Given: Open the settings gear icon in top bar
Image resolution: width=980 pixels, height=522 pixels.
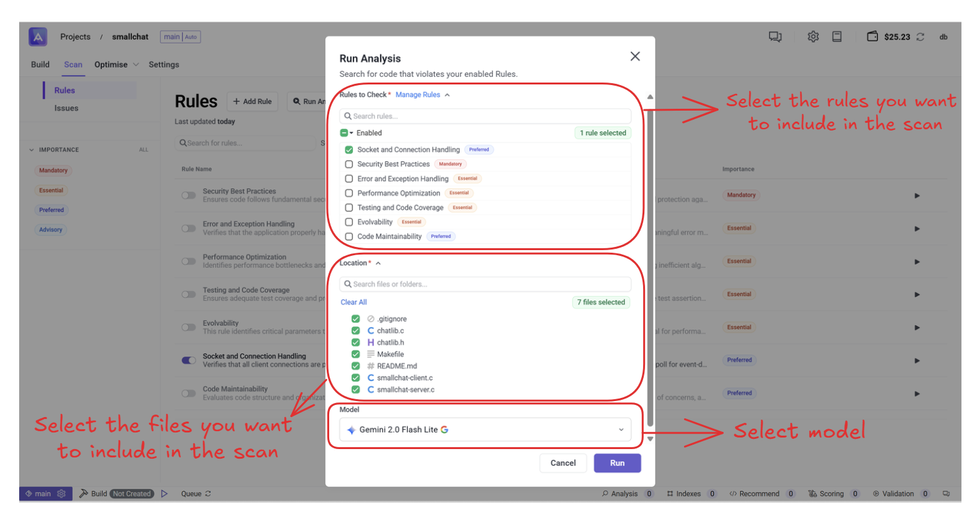Looking at the screenshot, I should (x=813, y=37).
